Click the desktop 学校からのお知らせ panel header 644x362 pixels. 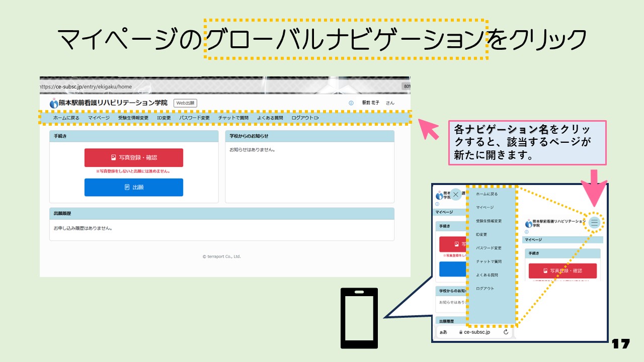tap(310, 136)
